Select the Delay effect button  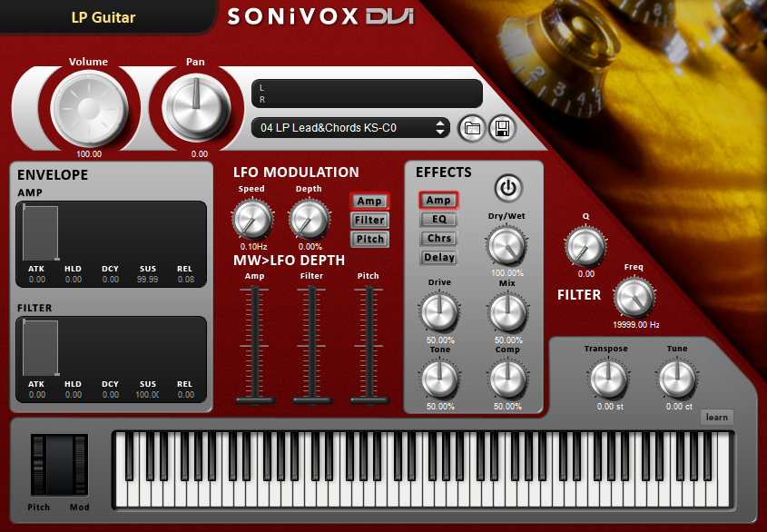pyautogui.click(x=438, y=258)
